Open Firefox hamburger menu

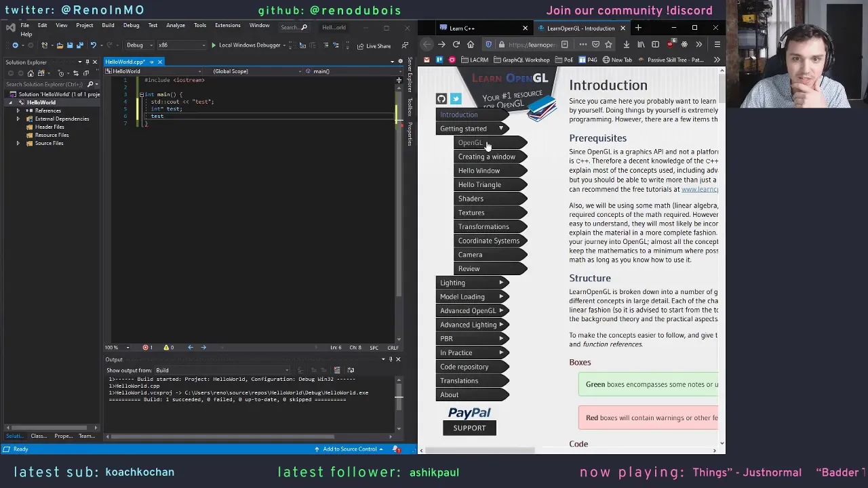(x=717, y=45)
